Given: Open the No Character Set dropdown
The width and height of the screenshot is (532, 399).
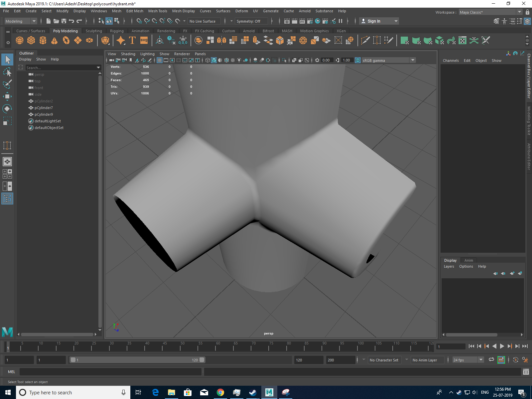Looking at the screenshot, I should tap(385, 360).
